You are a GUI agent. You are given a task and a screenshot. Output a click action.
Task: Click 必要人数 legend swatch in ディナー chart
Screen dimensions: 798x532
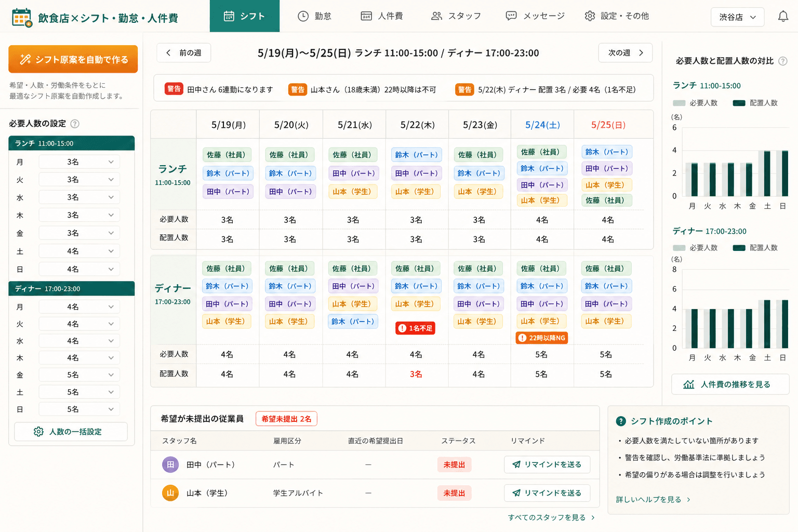679,248
